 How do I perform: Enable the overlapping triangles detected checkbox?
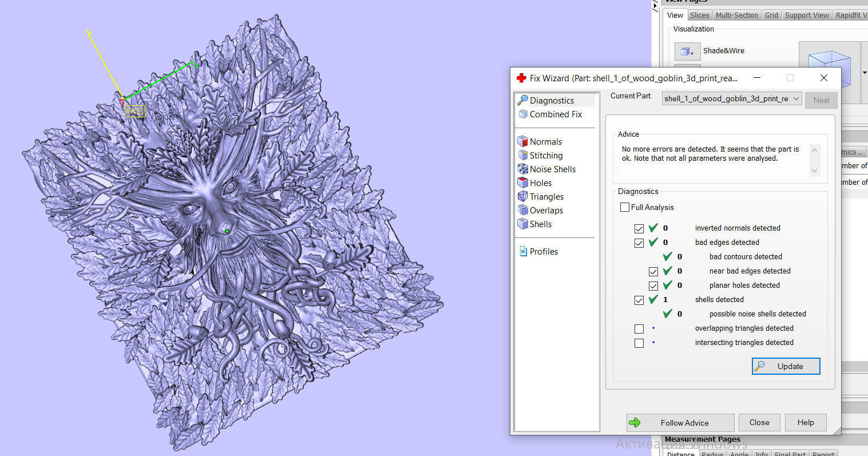click(x=639, y=328)
